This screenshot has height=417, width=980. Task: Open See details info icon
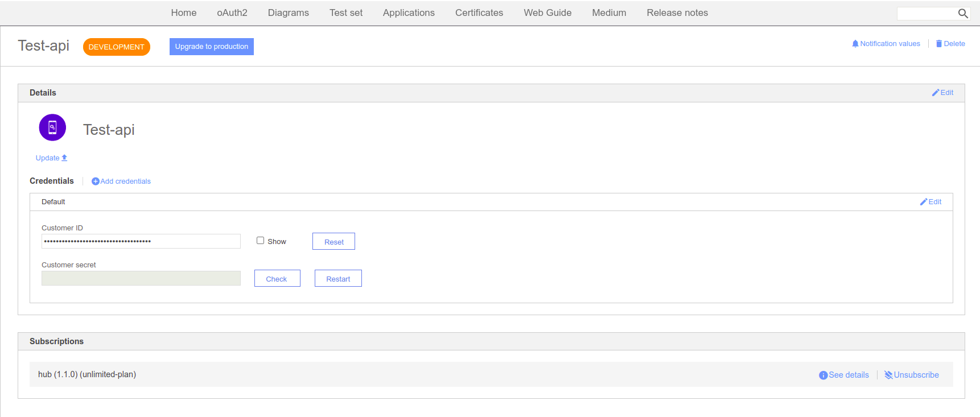coord(823,375)
